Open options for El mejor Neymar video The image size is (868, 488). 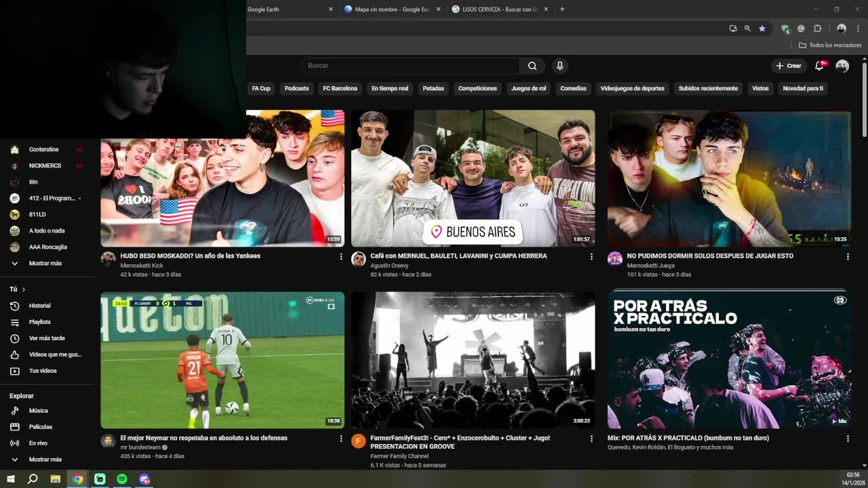341,439
